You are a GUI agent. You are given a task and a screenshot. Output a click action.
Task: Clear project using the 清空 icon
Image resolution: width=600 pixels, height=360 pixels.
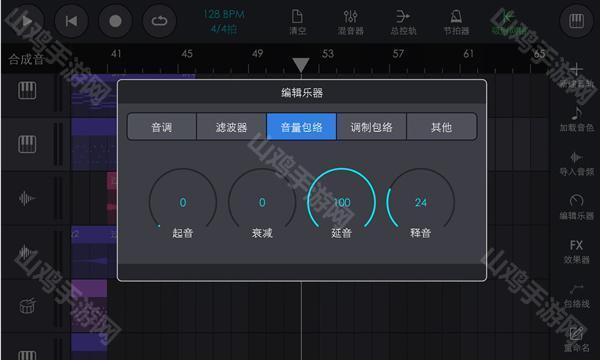pos(298,22)
